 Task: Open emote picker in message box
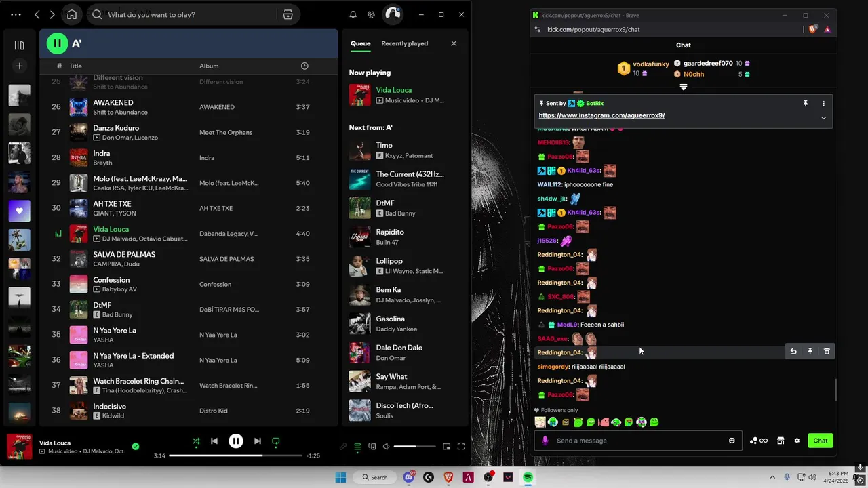(x=732, y=441)
